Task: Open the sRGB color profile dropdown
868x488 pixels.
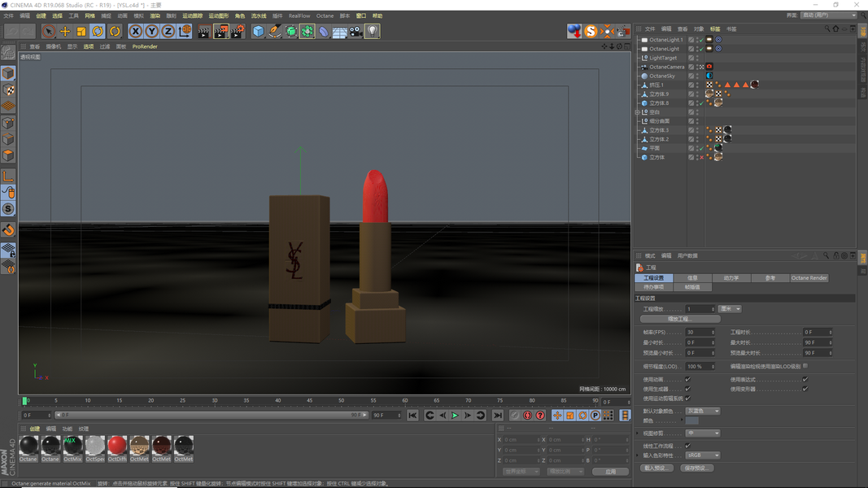Action: pyautogui.click(x=703, y=455)
